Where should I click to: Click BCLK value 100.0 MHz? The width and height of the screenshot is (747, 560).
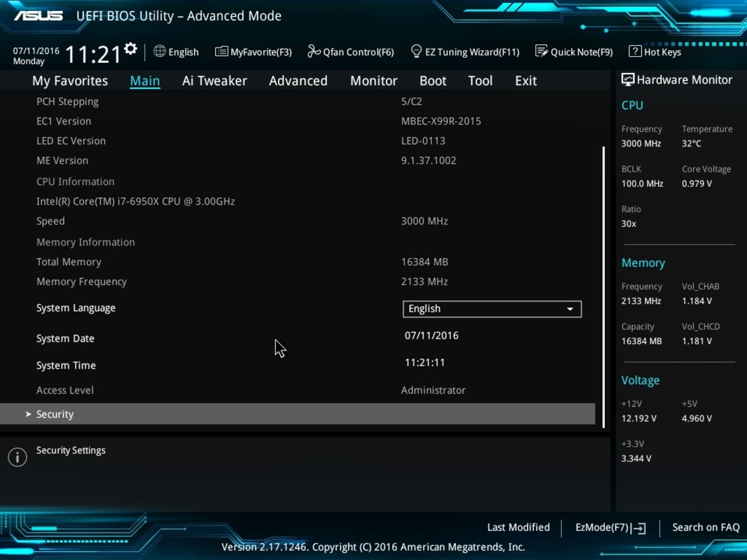point(642,183)
